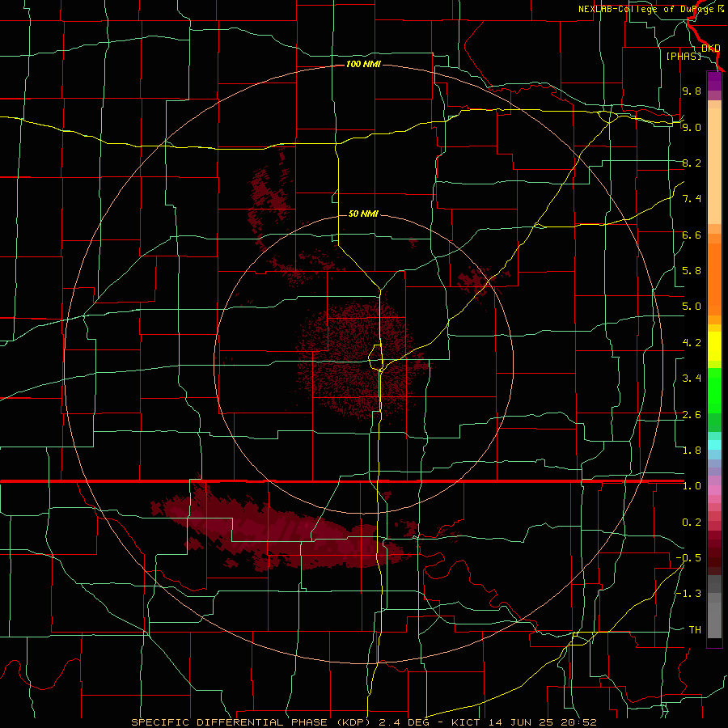Viewport: 728px width, 728px height.
Task: Click the bright green segment of the color bar
Action: pos(714,391)
